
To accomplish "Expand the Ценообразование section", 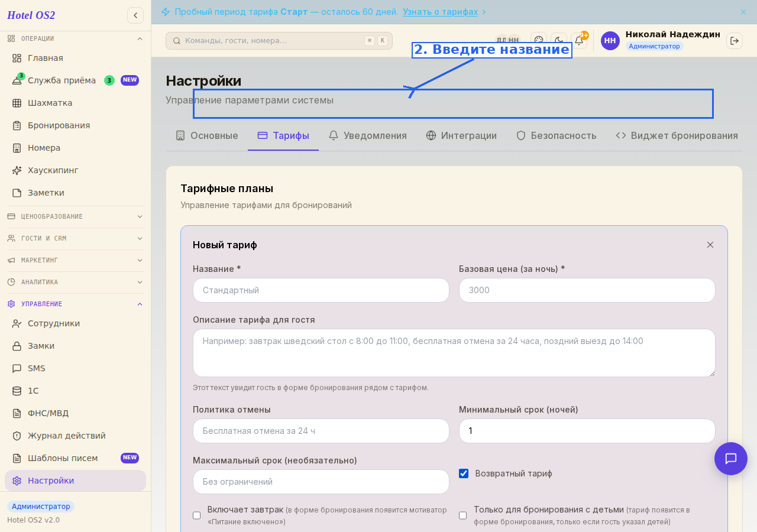I will [x=75, y=216].
